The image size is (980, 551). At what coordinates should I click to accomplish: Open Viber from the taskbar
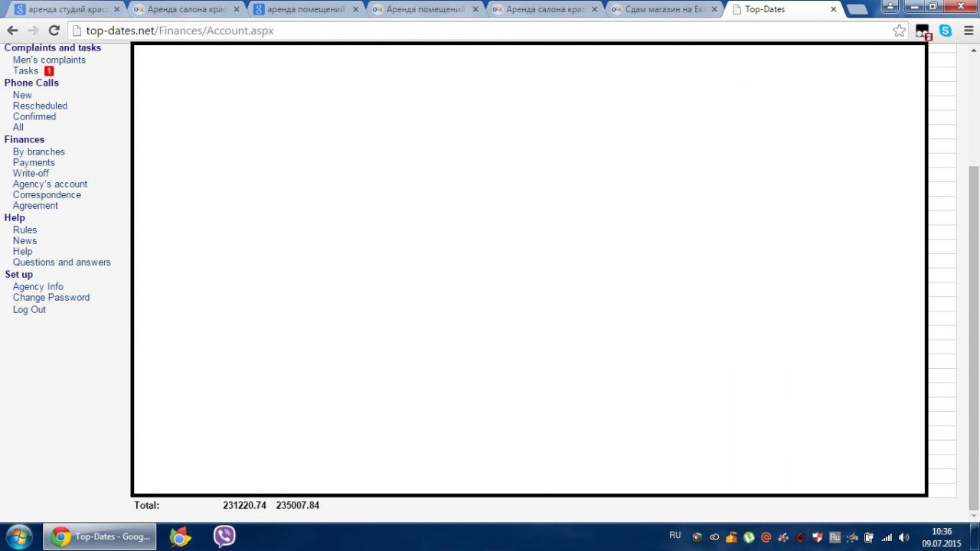[x=224, y=536]
